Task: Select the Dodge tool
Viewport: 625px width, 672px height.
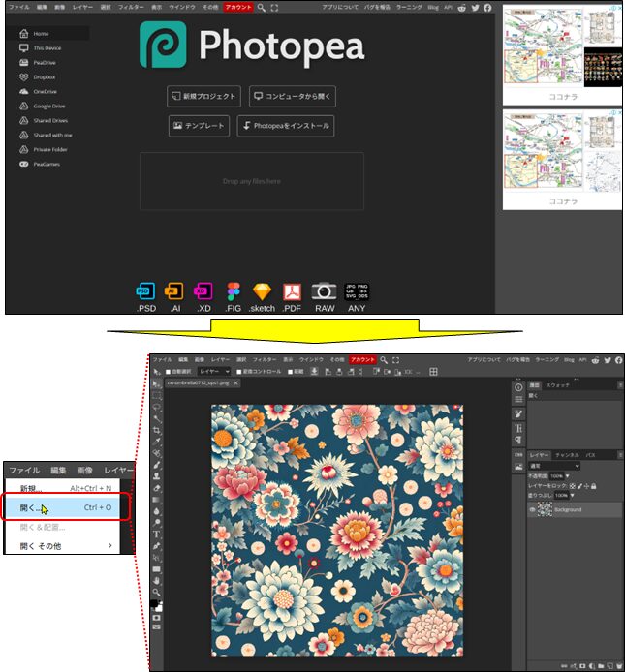Action: [156, 523]
